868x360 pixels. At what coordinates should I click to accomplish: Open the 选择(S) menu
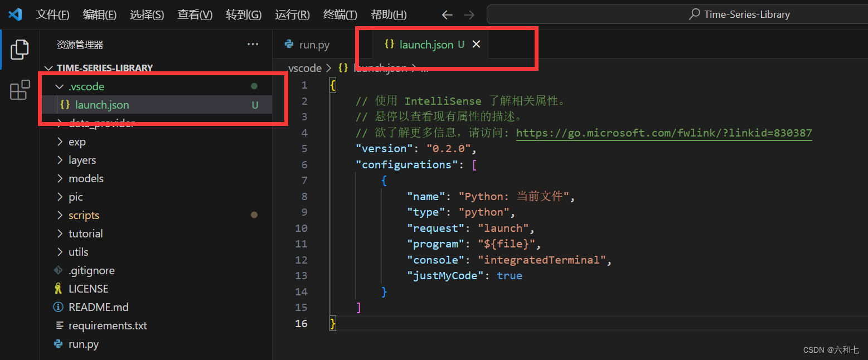147,14
